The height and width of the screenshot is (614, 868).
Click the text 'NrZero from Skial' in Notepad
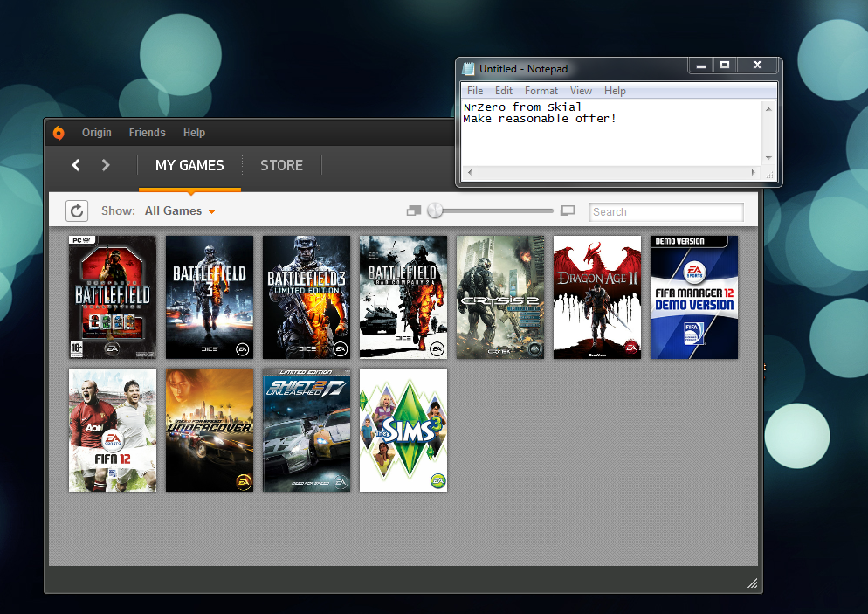522,107
